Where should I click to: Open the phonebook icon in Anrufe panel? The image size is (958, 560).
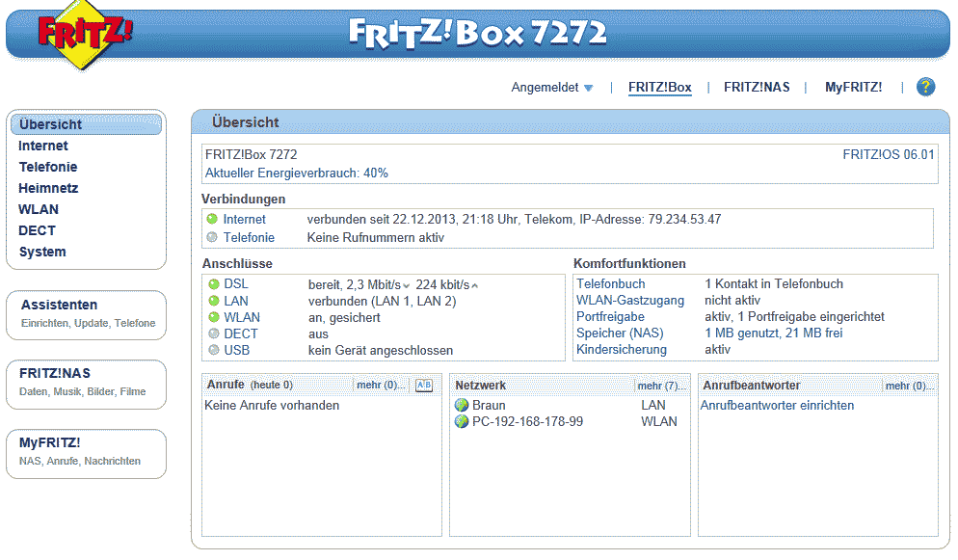pyautogui.click(x=424, y=386)
